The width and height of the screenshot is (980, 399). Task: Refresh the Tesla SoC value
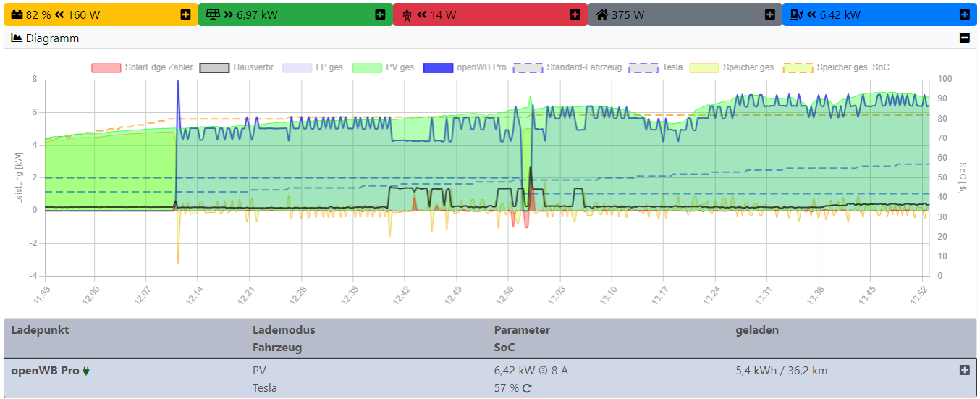click(x=527, y=388)
